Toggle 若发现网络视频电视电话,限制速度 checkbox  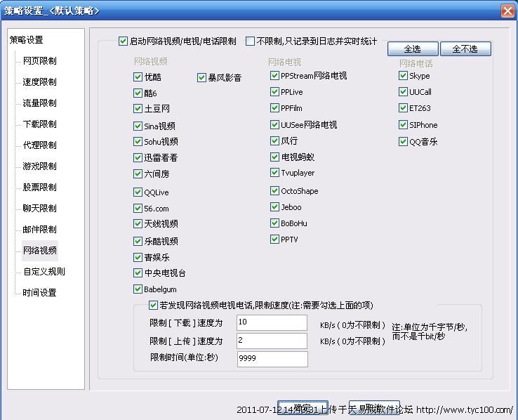point(153,305)
